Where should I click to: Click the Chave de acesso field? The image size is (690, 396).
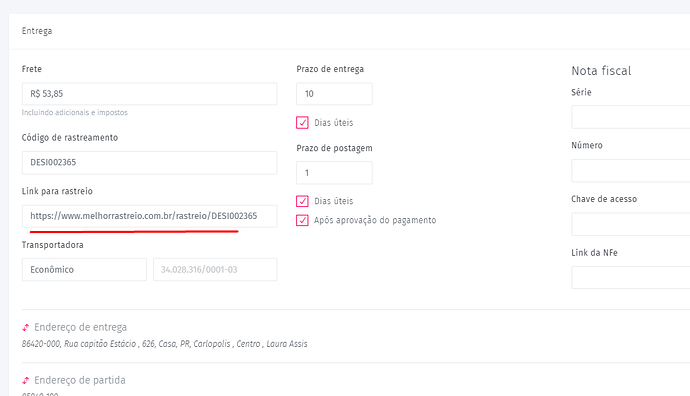point(631,224)
